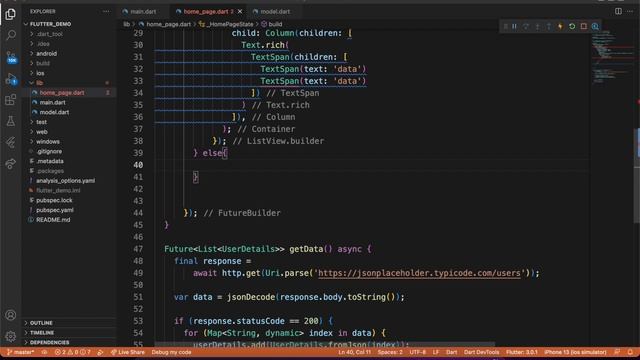The height and width of the screenshot is (360, 640).
Task: Change encoding via UTF-8 status item
Action: 417,352
